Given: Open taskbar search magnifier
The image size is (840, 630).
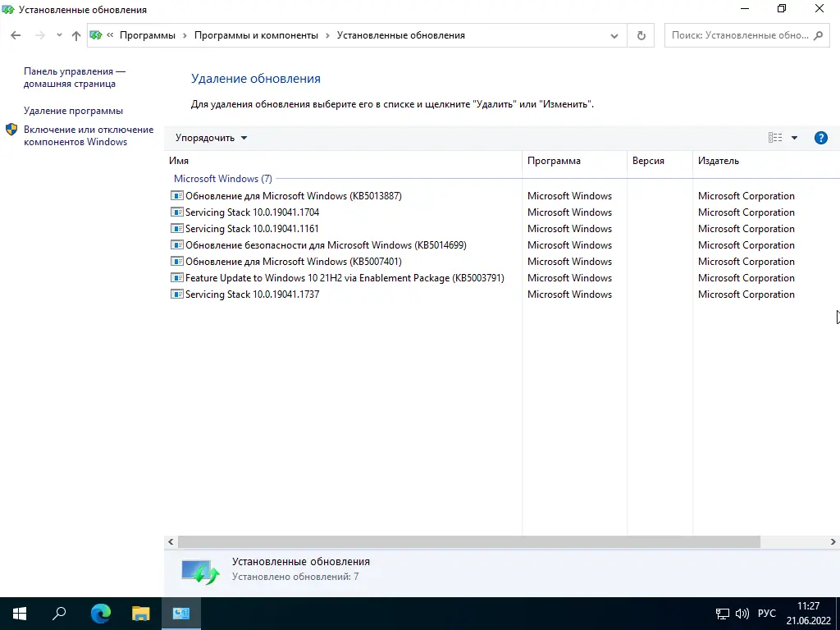Looking at the screenshot, I should [59, 614].
